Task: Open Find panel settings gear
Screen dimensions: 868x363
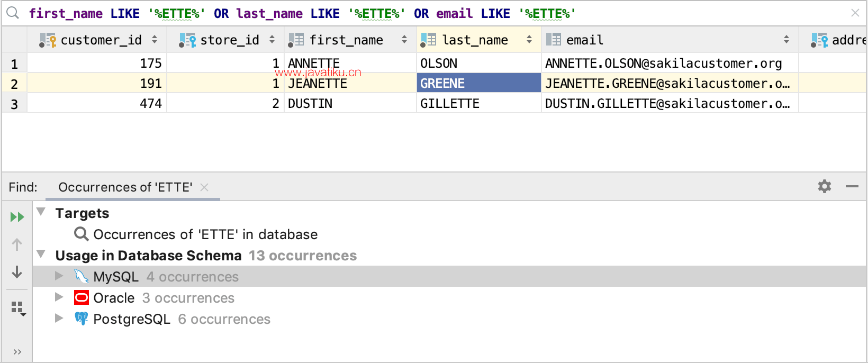Action: pos(825,186)
